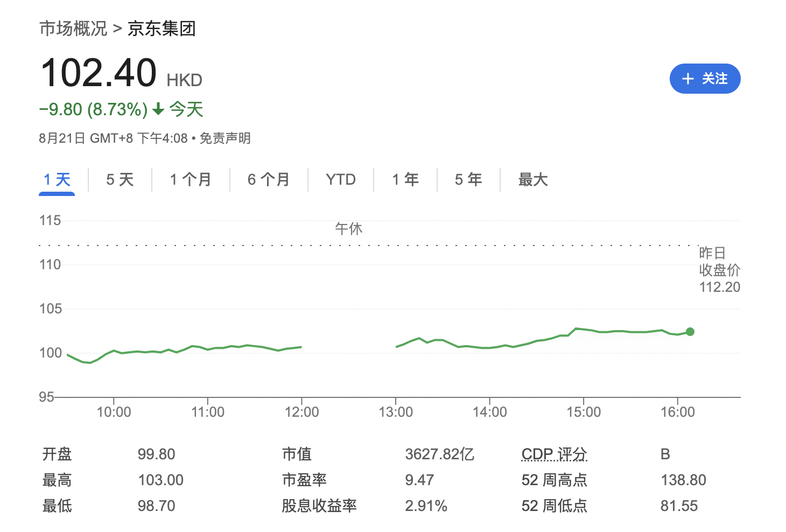Click the −9.80 (8.73%) change value
Image resolution: width=786 pixels, height=532 pixels.
pos(93,109)
